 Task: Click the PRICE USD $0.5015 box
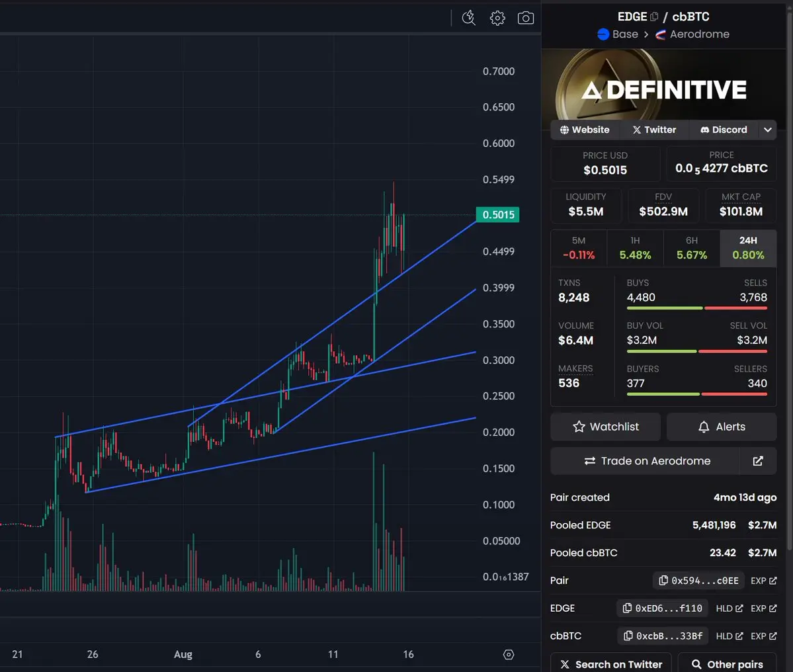[x=605, y=163]
